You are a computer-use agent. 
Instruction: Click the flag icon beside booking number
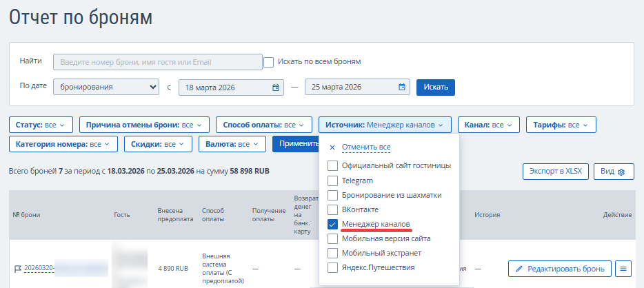pyautogui.click(x=17, y=268)
